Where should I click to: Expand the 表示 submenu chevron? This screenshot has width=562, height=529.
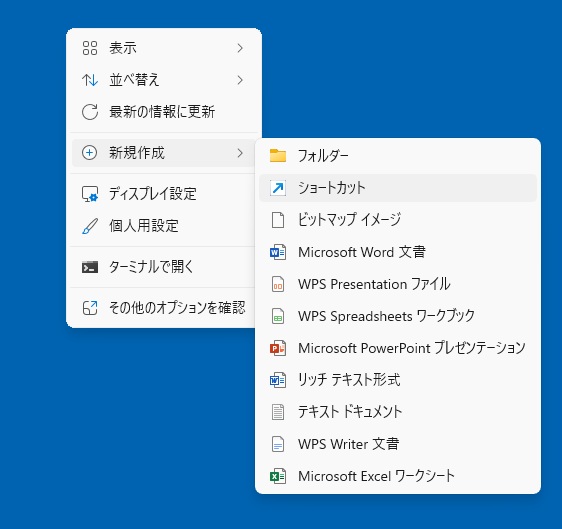pyautogui.click(x=240, y=48)
